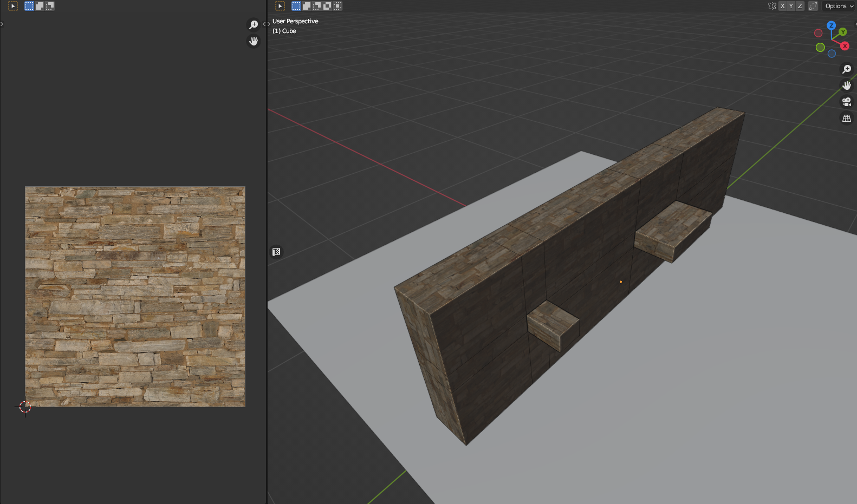Select the UV editor tweak tool icon

click(x=13, y=6)
